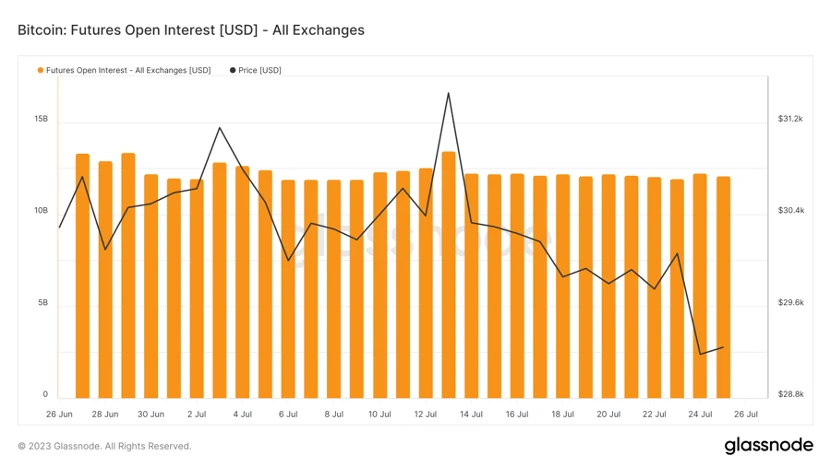
Task: Click the 15B left axis label
Action: [x=41, y=119]
